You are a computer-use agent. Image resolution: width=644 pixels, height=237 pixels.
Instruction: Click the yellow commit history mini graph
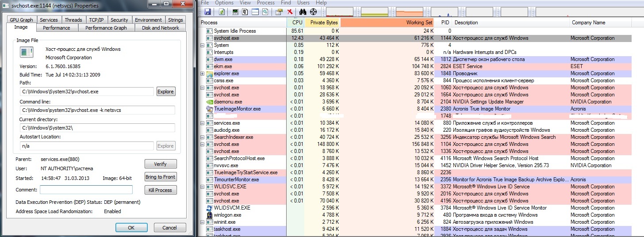pos(375,12)
